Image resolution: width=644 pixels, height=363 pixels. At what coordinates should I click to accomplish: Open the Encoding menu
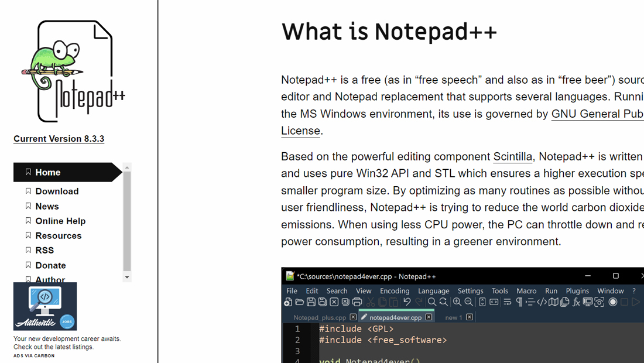[x=395, y=291]
